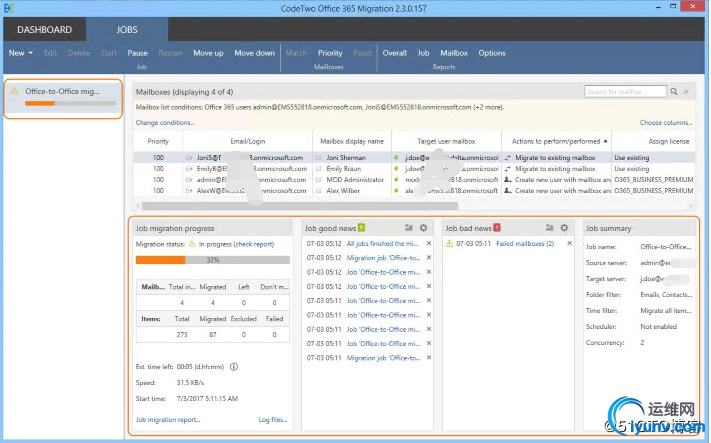Screen dimensions: 711x443
Task: Select the Office-to-Office migration job
Action: tap(63, 98)
